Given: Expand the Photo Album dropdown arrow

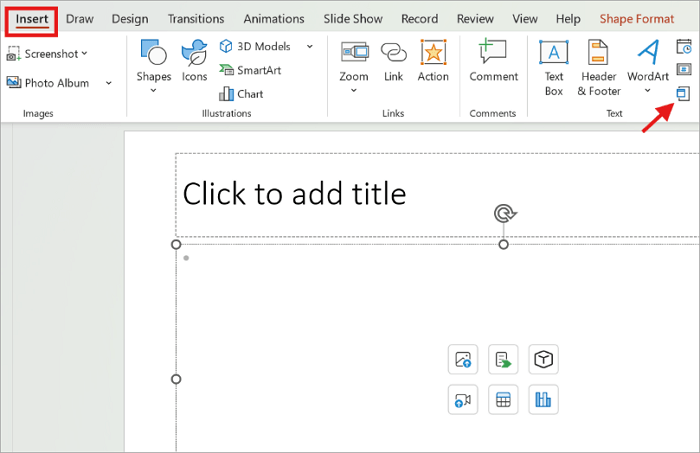Looking at the screenshot, I should [x=108, y=83].
